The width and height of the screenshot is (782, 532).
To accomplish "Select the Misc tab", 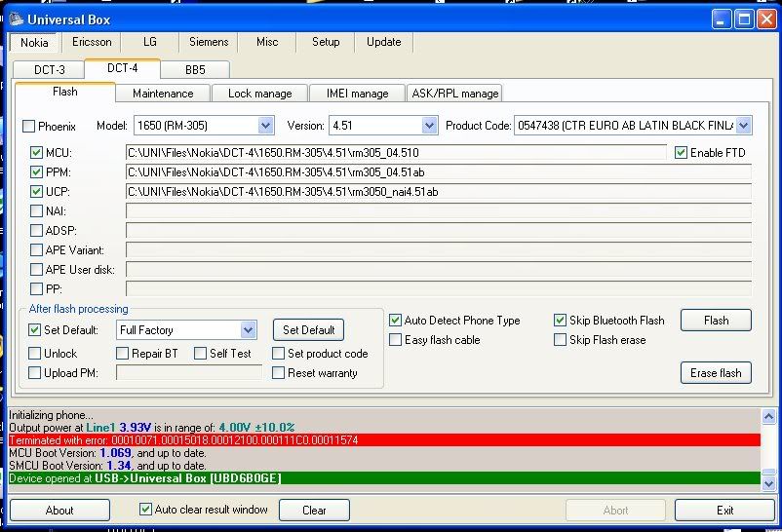I will [267, 42].
